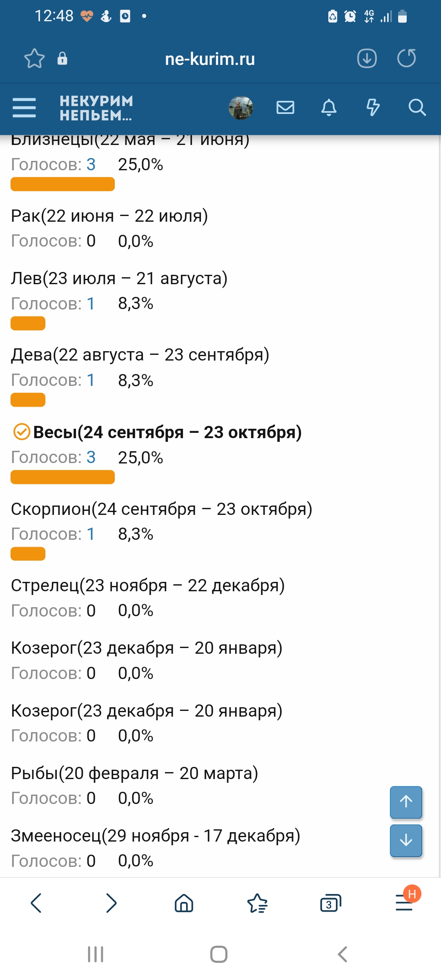Open the browser tabs switcher
Screen dimensions: 441x980
click(x=330, y=903)
